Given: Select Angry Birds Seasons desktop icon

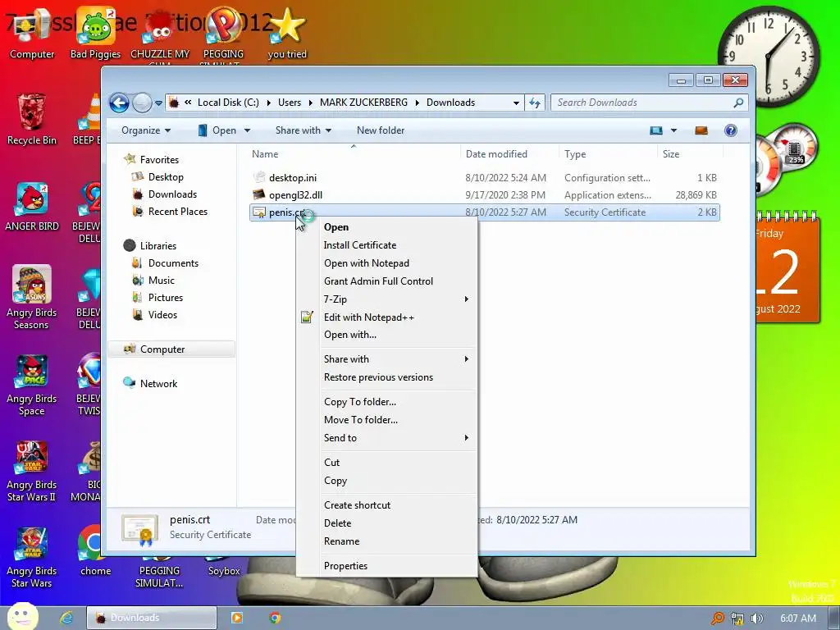Looking at the screenshot, I should pos(32,297).
